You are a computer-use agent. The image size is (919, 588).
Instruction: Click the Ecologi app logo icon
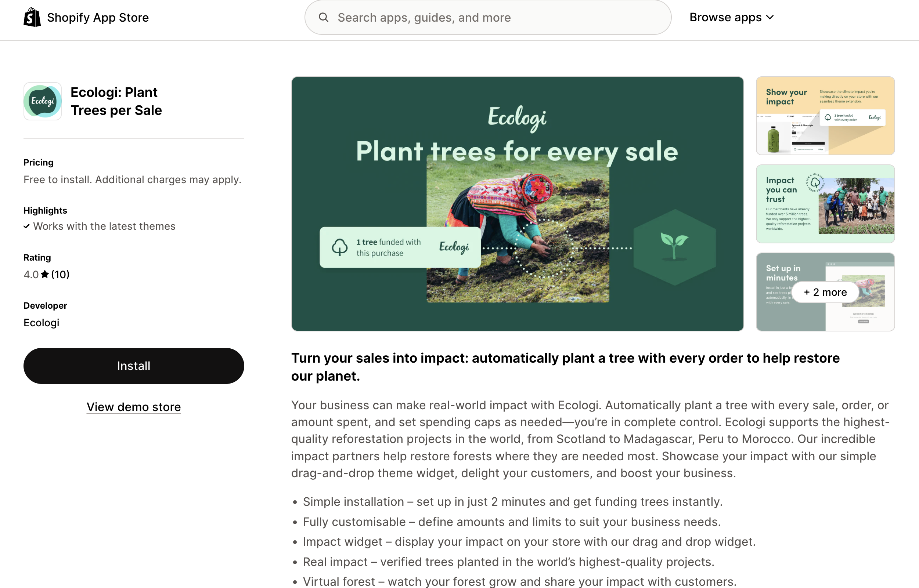pos(42,101)
